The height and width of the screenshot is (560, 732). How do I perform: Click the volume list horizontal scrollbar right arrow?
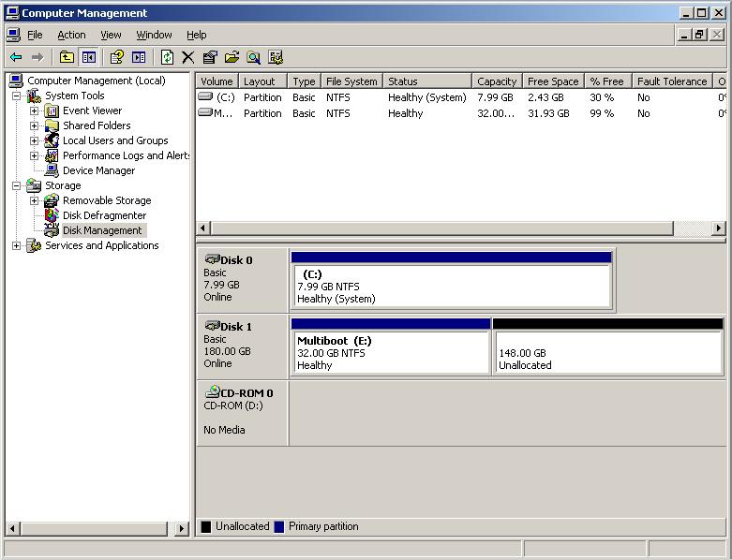pos(719,228)
